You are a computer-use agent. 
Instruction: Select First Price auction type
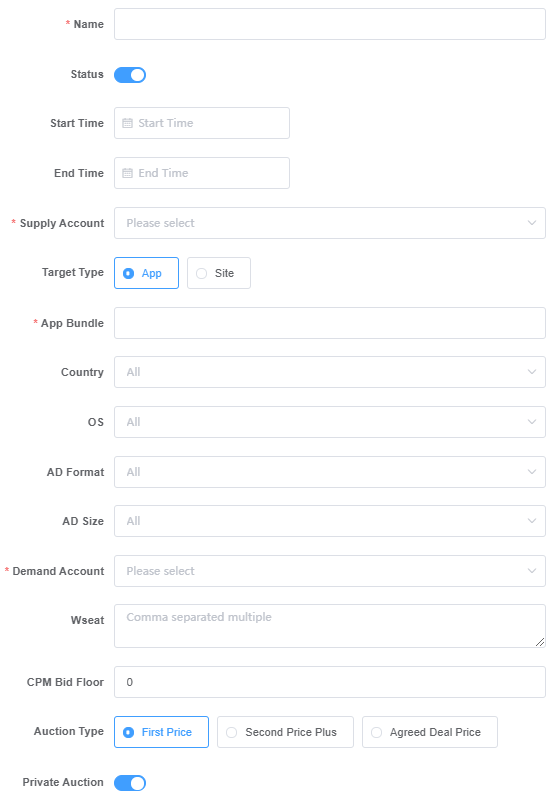[x=161, y=732]
